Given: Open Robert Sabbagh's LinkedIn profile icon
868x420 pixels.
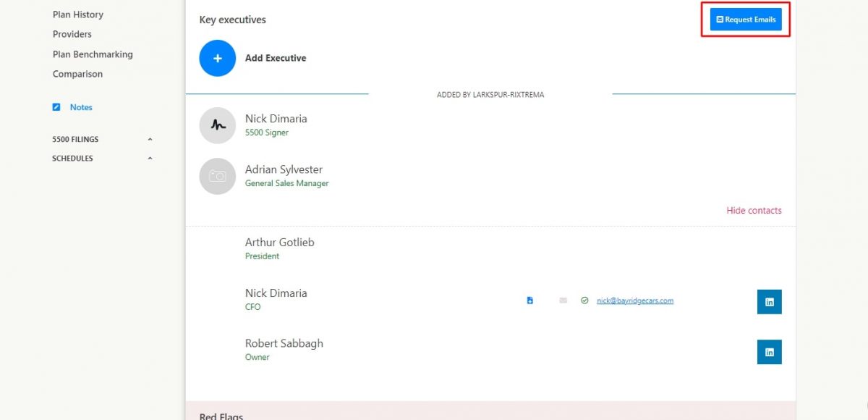Looking at the screenshot, I should [x=769, y=352].
